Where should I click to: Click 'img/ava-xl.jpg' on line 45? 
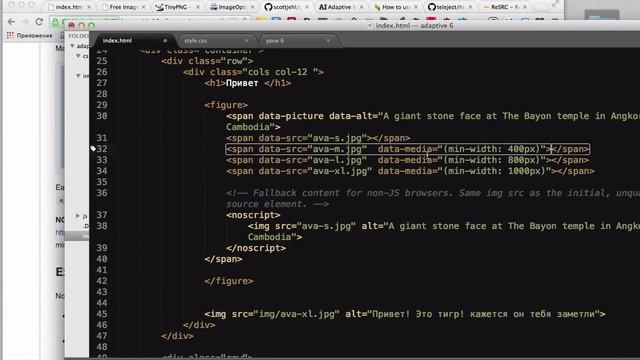point(297,314)
